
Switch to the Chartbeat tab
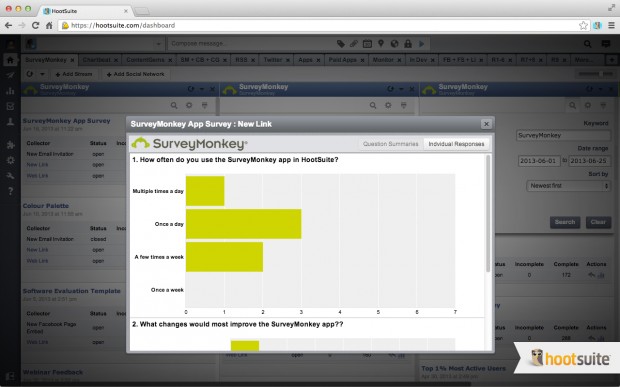(96, 60)
